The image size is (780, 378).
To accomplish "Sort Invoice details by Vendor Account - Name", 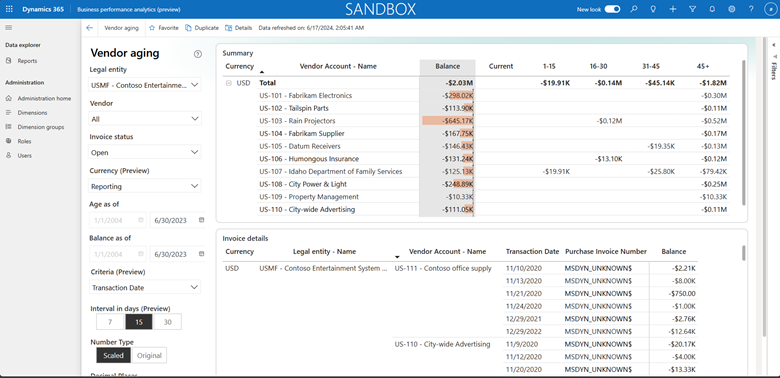I will [447, 252].
